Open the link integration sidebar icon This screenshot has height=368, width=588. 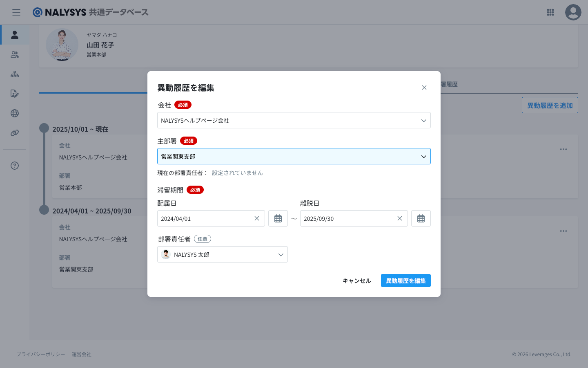pos(15,133)
